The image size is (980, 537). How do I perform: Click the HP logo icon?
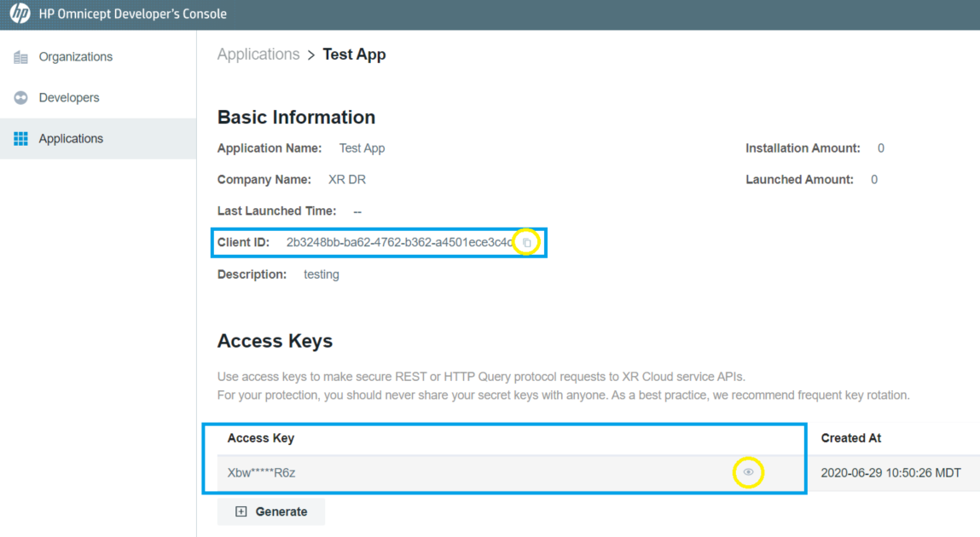[x=20, y=14]
